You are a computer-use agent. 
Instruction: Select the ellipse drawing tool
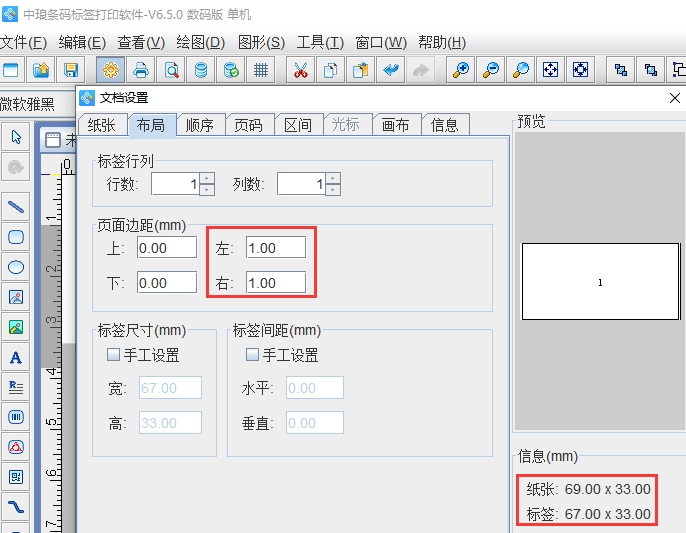[x=16, y=267]
